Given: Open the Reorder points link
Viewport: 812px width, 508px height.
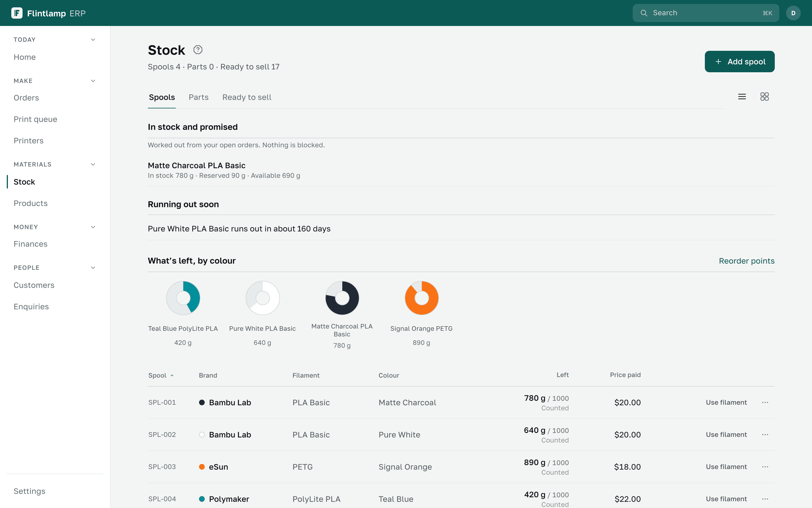Looking at the screenshot, I should pyautogui.click(x=747, y=261).
